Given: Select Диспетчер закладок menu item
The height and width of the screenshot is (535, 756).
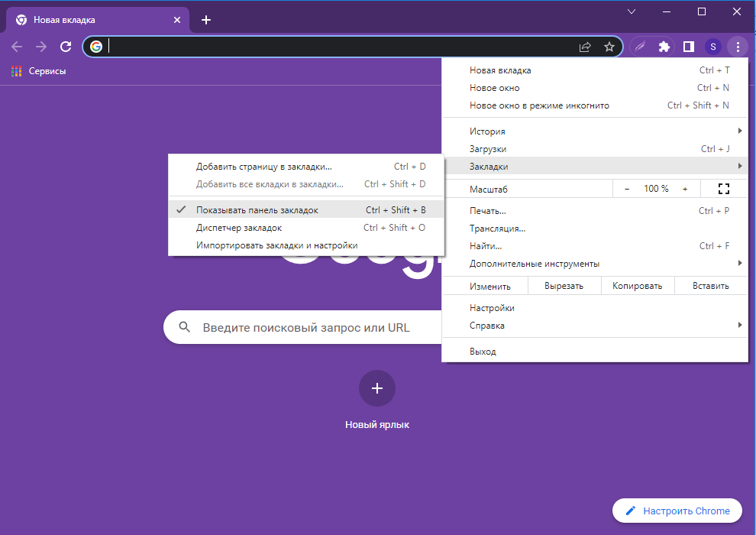Looking at the screenshot, I should (x=239, y=228).
